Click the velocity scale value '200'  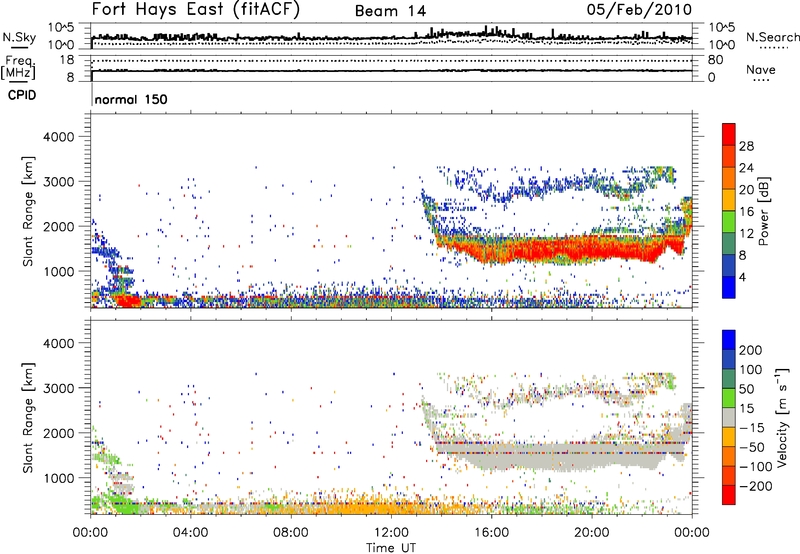click(x=751, y=350)
